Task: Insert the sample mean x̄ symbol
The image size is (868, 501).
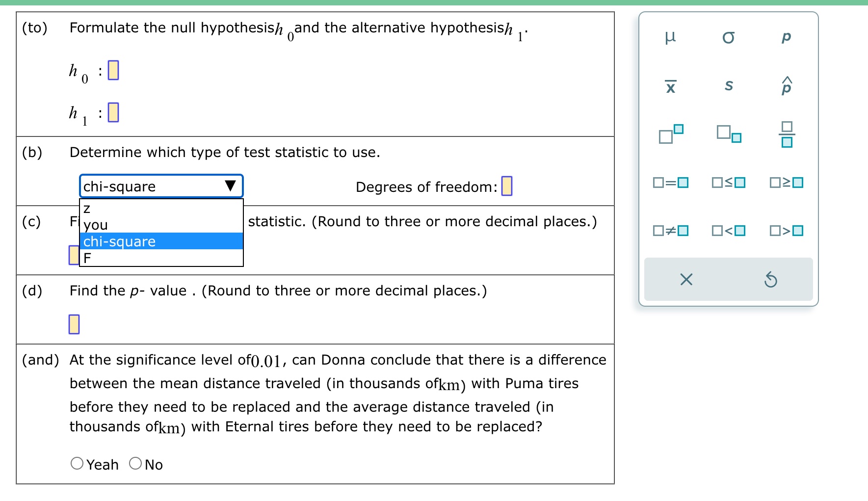Action: (670, 86)
